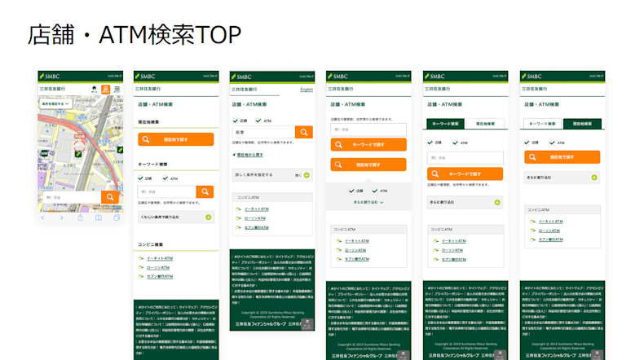Screen dimensions: 644x360
Task: Open セブン銀行ATM link on the English-link screen
Action: pyautogui.click(x=257, y=227)
